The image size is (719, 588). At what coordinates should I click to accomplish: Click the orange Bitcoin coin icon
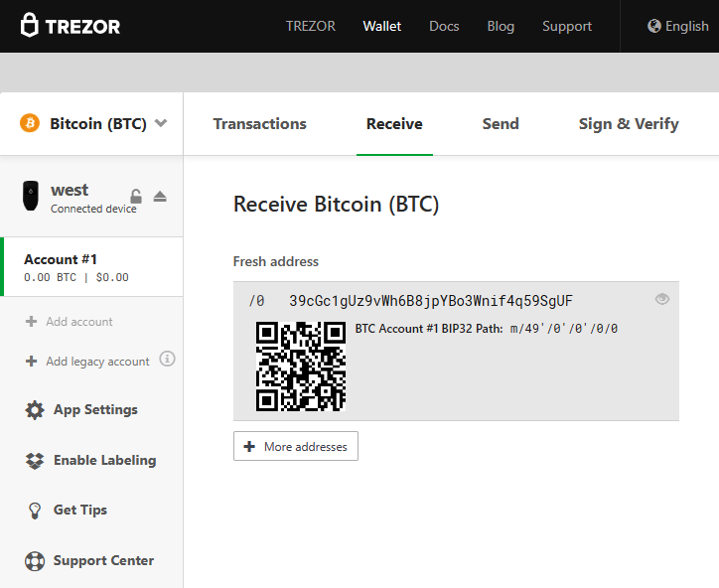tap(30, 123)
